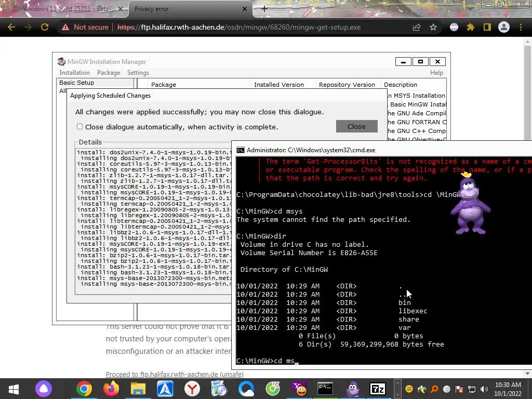Open the green Coc Coc browser icon
Image resolution: width=532 pixels, height=399 pixels.
click(273, 389)
